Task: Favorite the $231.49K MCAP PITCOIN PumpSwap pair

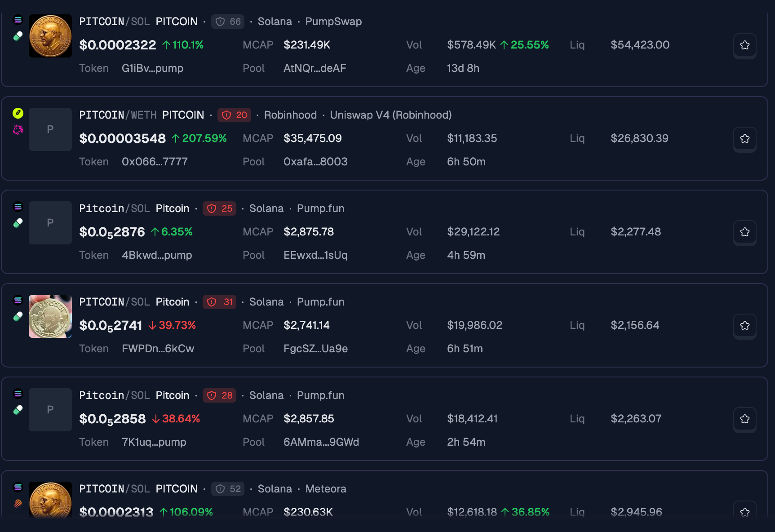Action: 744,45
